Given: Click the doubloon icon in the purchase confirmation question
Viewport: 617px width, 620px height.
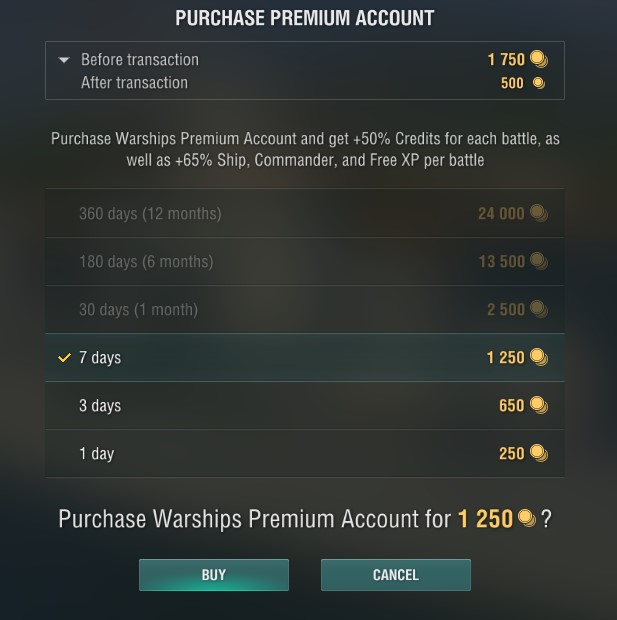Looking at the screenshot, I should click(526, 518).
